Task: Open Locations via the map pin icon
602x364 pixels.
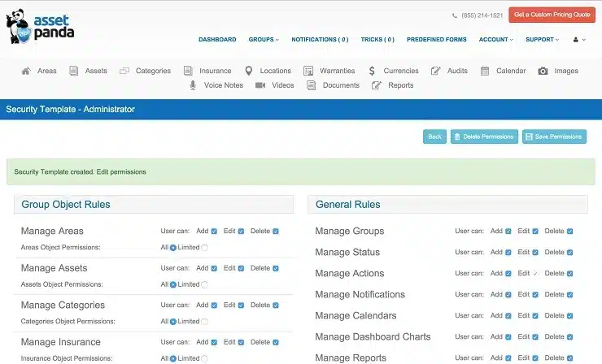Action: coord(248,71)
